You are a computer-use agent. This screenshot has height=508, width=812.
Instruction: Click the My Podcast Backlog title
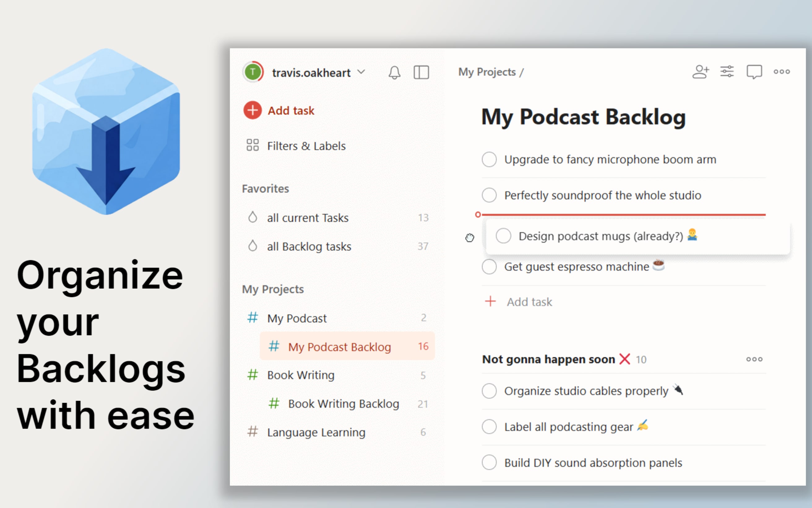point(583,117)
